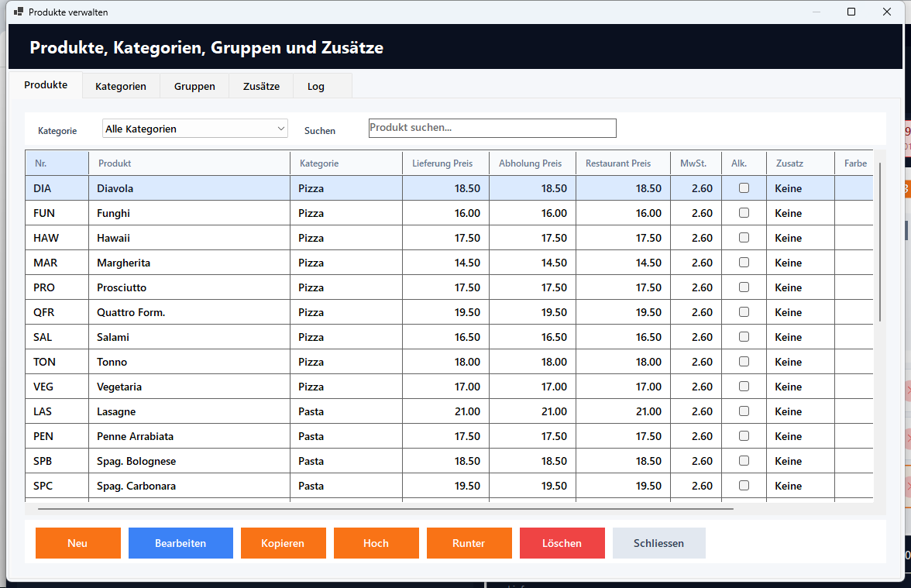
Task: Click the horizontal scrollbar below the table
Action: 386,508
